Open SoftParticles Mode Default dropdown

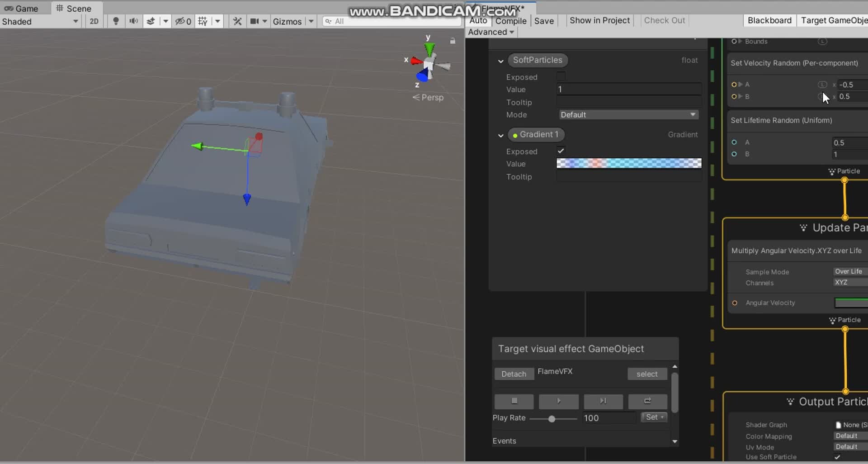(x=628, y=115)
